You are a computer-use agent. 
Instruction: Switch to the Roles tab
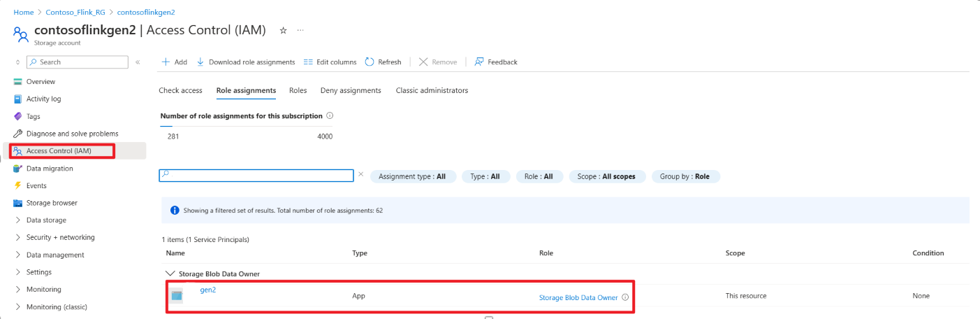coord(298,90)
